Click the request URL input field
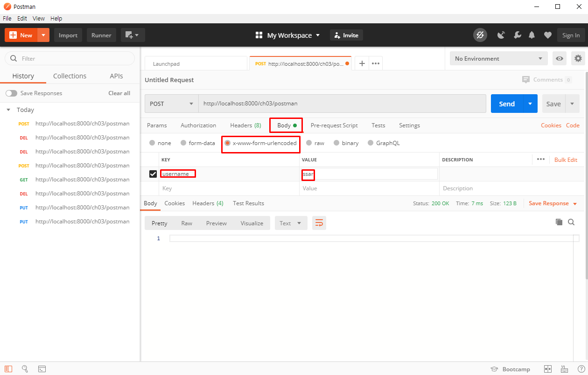588x375 pixels. [342, 104]
